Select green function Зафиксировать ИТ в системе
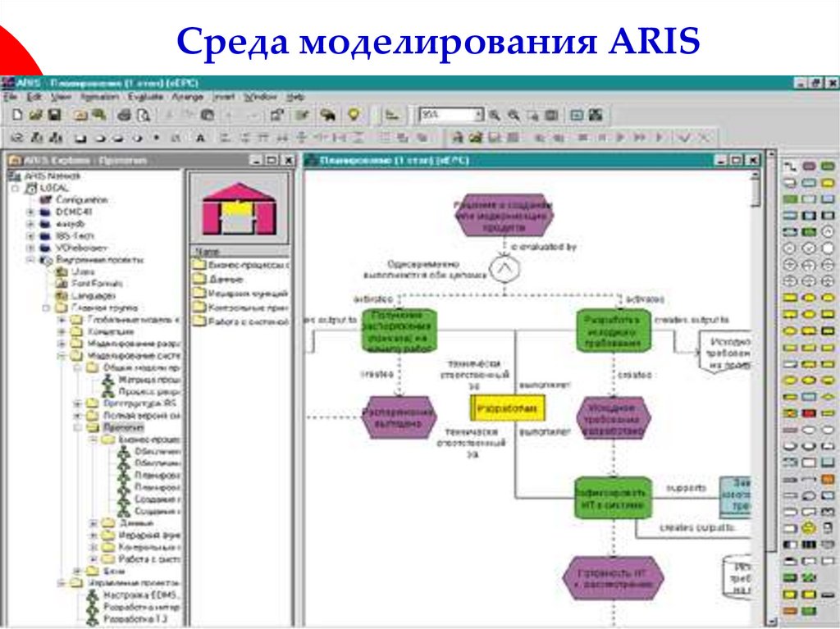The width and height of the screenshot is (840, 629). pos(614,498)
